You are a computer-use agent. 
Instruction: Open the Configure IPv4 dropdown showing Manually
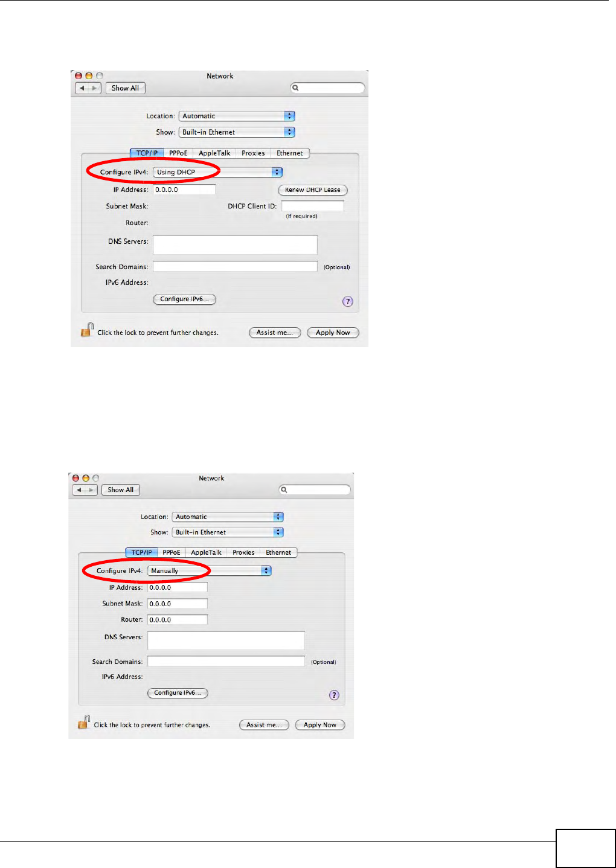point(210,570)
